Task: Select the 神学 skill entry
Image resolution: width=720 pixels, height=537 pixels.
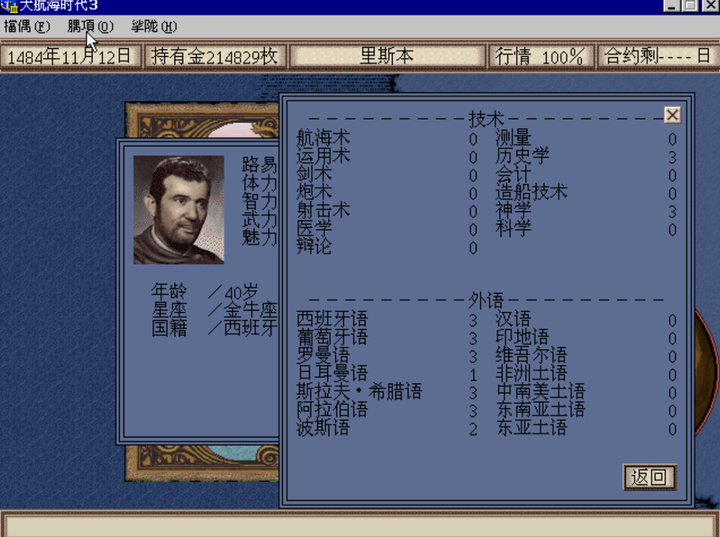Action: 586,211
